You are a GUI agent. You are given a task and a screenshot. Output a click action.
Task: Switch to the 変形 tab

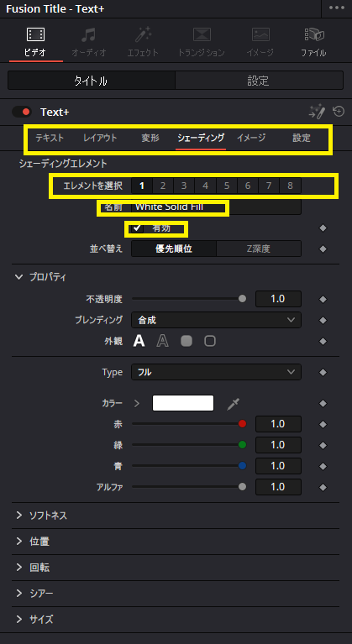150,138
